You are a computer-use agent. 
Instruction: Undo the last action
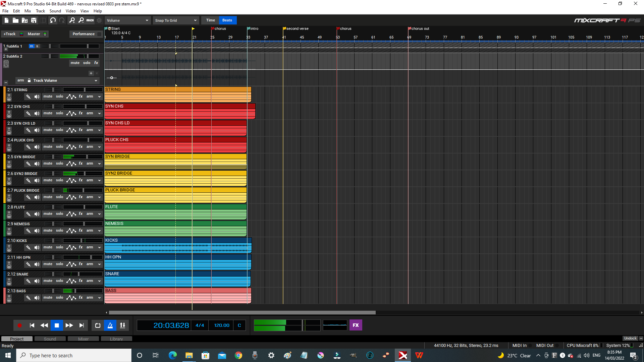point(53,20)
